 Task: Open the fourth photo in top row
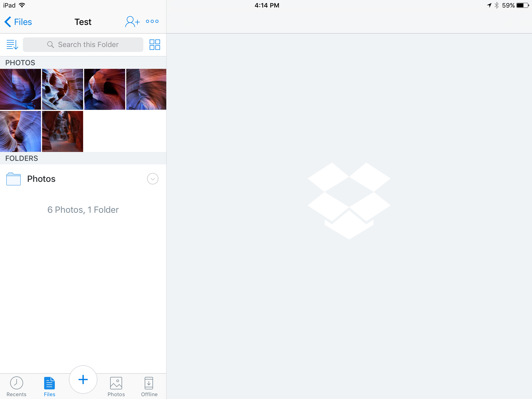pyautogui.click(x=146, y=89)
